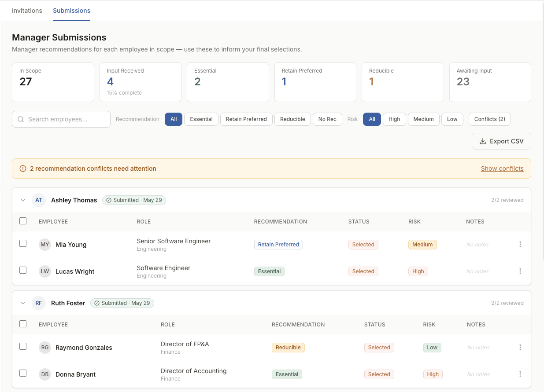Show Conflicts (2) filter

pos(490,119)
